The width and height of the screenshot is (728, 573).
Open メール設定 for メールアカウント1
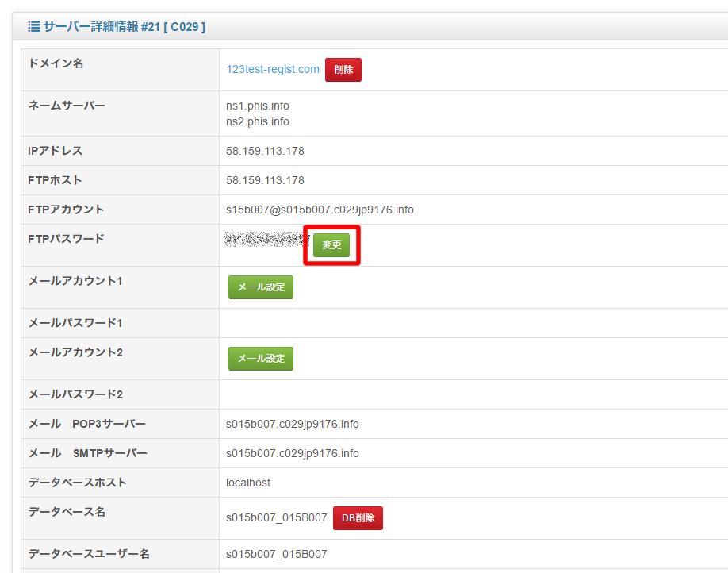pos(260,287)
